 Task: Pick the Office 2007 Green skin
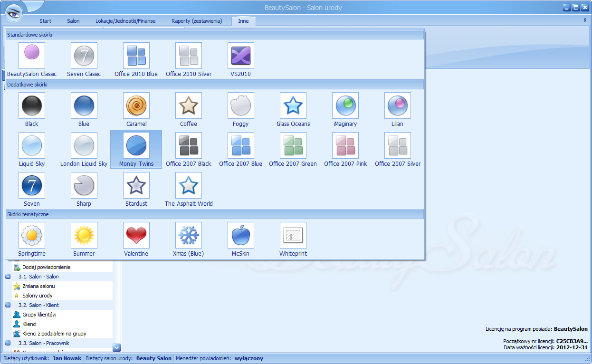pos(293,150)
